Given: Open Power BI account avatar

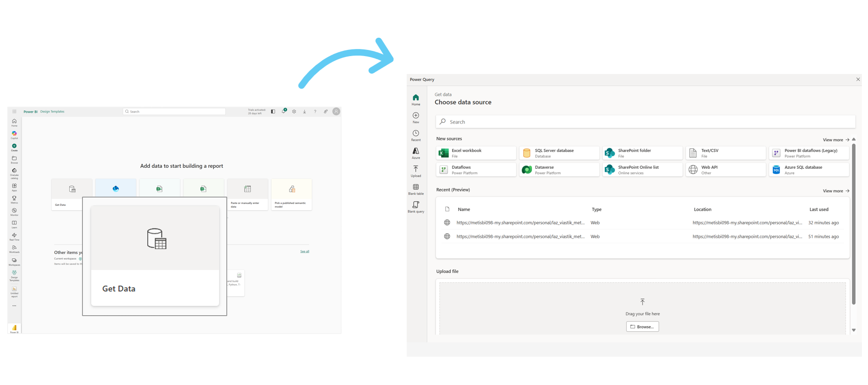Looking at the screenshot, I should 336,112.
